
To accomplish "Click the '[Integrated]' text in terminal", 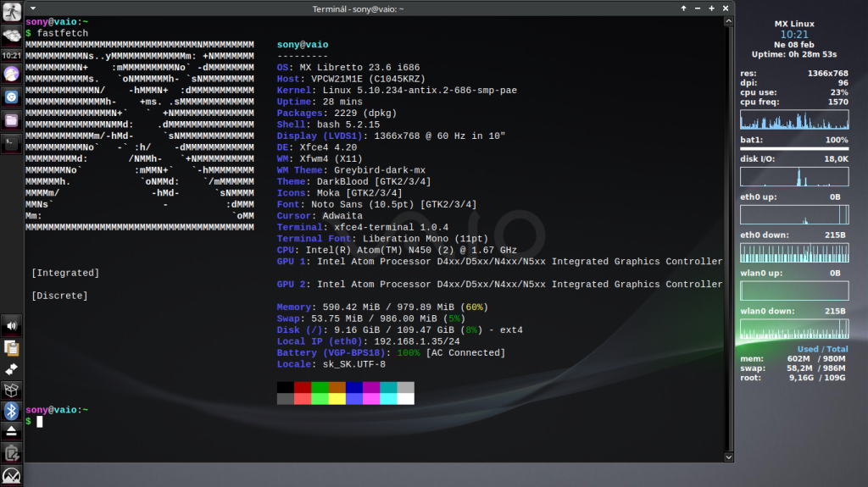I will pyautogui.click(x=65, y=274).
